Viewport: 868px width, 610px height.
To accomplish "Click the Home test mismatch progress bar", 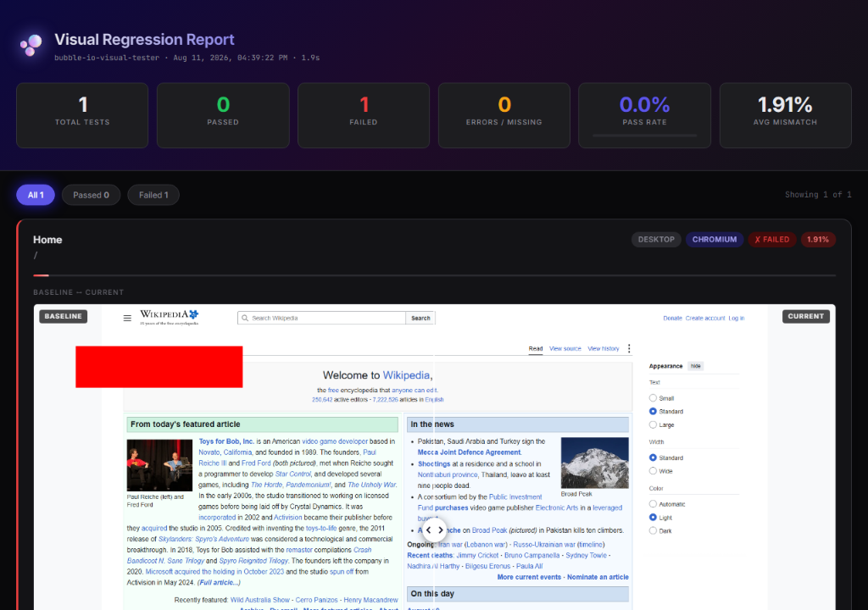I will tap(435, 275).
